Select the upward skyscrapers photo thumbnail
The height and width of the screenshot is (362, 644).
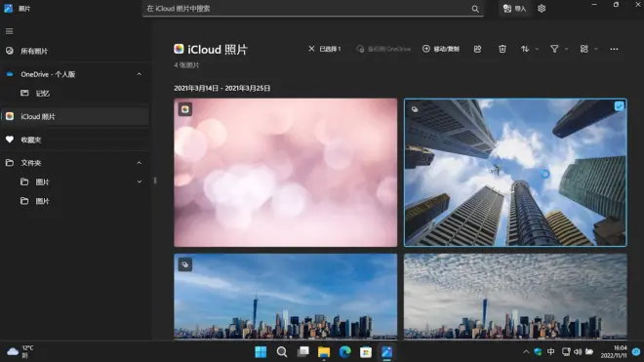(x=515, y=173)
